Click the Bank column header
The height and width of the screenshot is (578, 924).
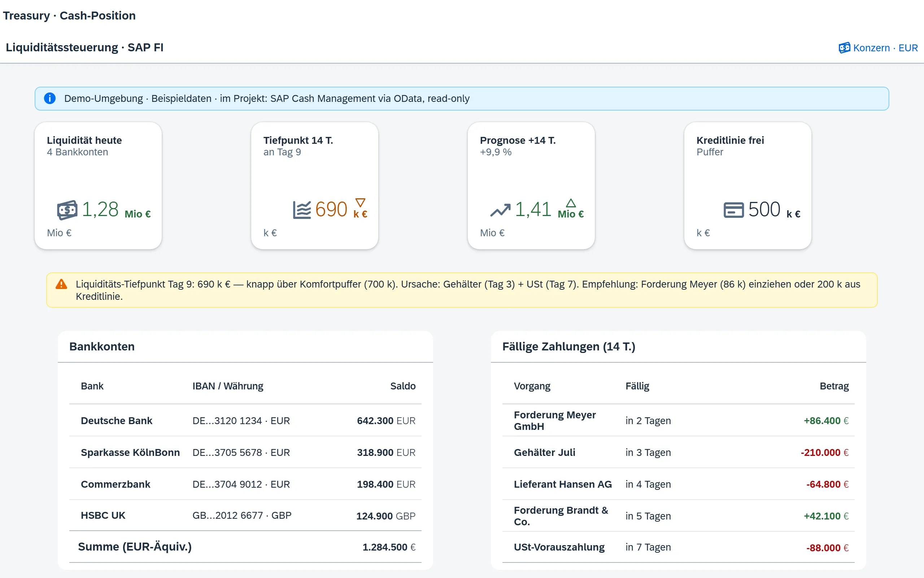click(x=92, y=386)
